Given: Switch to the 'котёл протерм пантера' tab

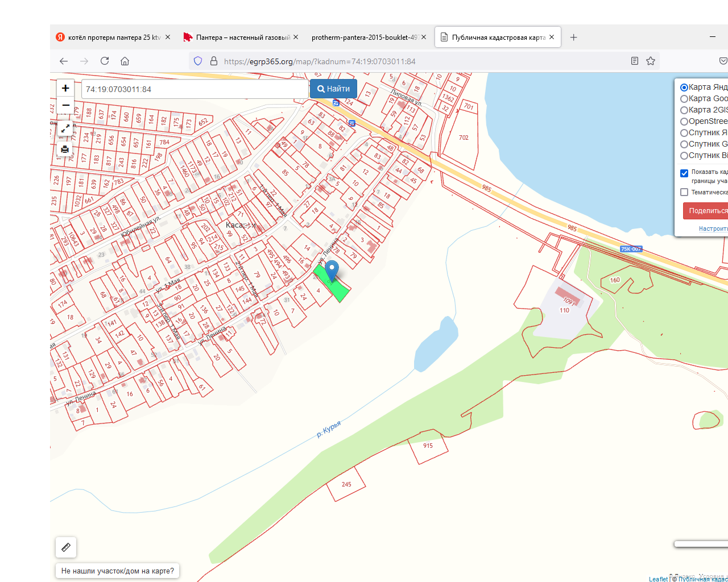Looking at the screenshot, I should [x=113, y=38].
